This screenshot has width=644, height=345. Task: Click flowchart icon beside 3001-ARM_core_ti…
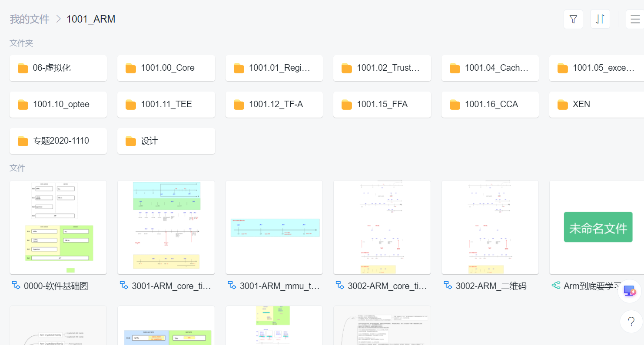pyautogui.click(x=124, y=286)
